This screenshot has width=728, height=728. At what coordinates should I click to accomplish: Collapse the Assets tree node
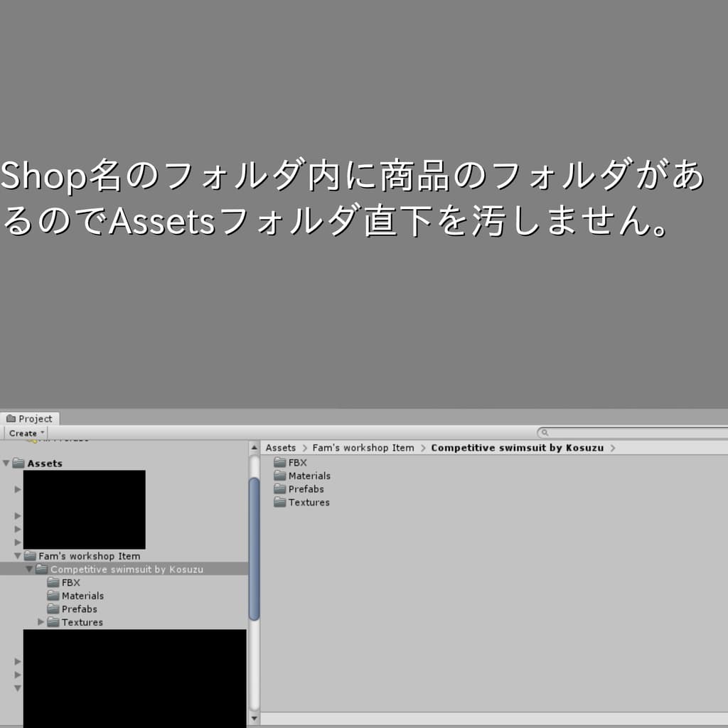[5, 463]
